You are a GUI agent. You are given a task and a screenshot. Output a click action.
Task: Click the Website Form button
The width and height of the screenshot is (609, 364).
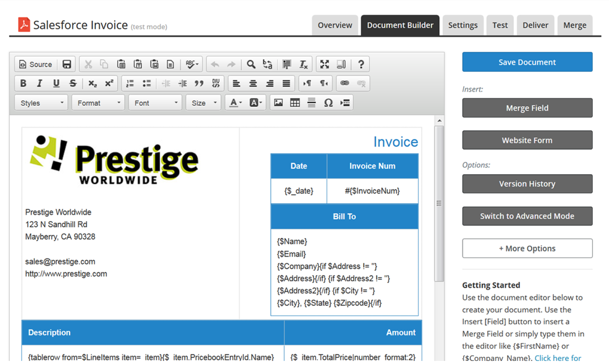tap(527, 140)
